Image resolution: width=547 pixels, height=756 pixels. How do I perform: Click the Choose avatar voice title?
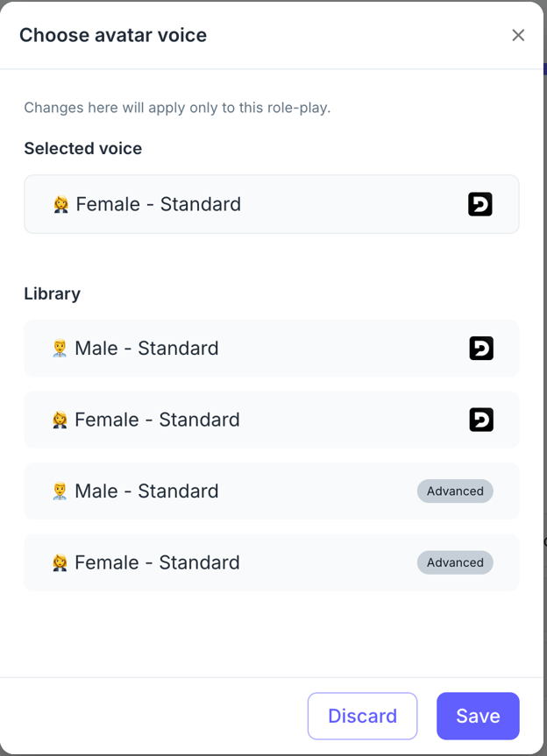click(113, 35)
